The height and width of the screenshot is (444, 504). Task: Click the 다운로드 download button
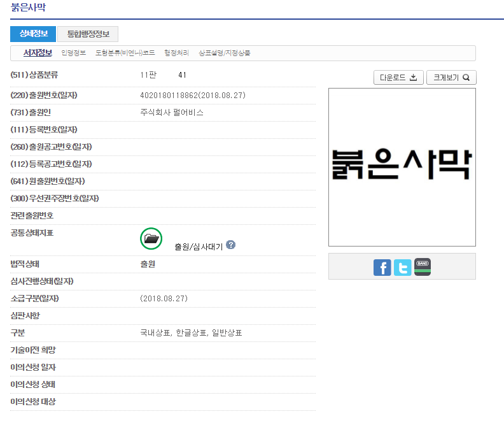398,78
